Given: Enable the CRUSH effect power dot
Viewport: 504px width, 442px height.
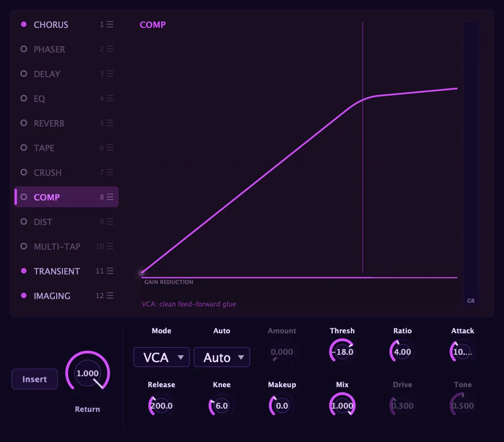Looking at the screenshot, I should 24,172.
